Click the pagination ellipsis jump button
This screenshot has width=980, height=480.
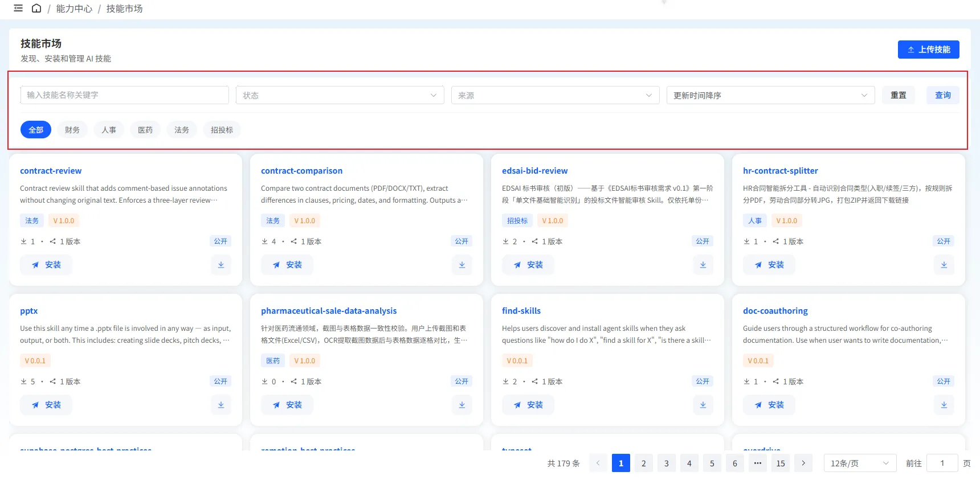758,463
